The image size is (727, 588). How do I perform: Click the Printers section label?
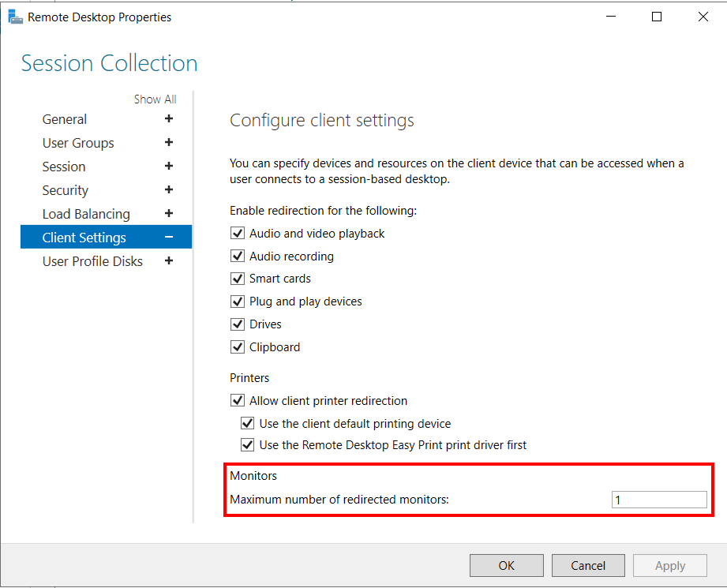click(x=249, y=377)
